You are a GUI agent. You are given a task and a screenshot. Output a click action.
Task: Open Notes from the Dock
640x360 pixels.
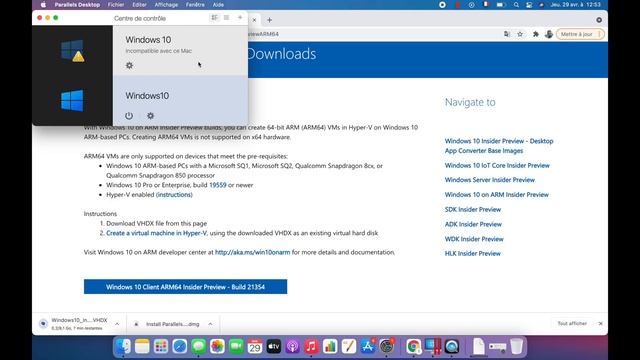[x=142, y=346]
